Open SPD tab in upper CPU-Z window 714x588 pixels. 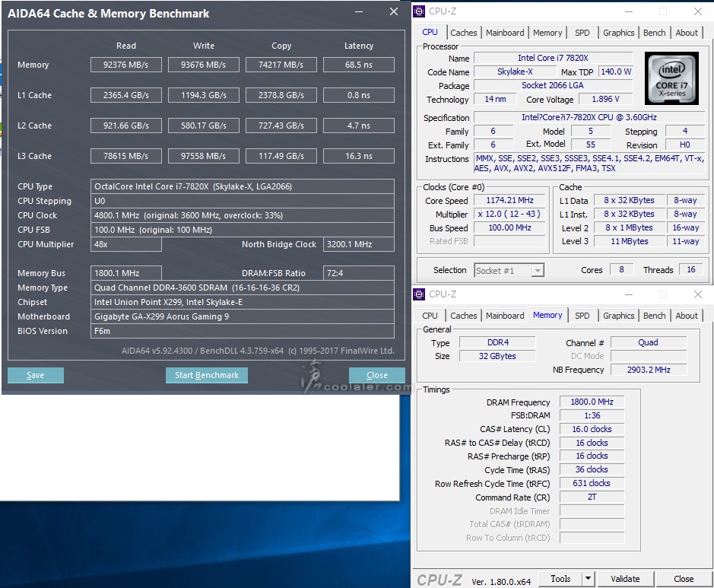[x=582, y=33]
